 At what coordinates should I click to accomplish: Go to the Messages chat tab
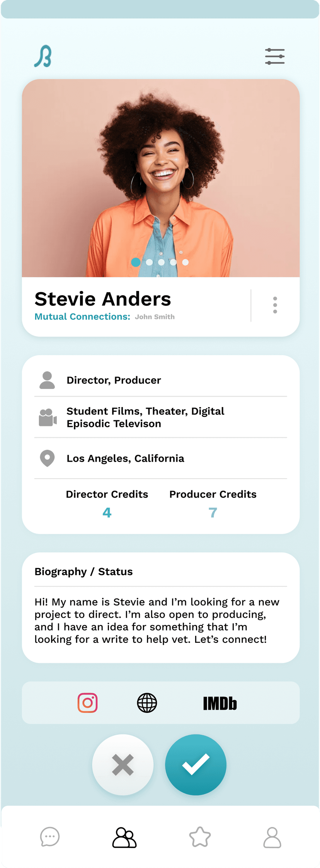click(50, 837)
